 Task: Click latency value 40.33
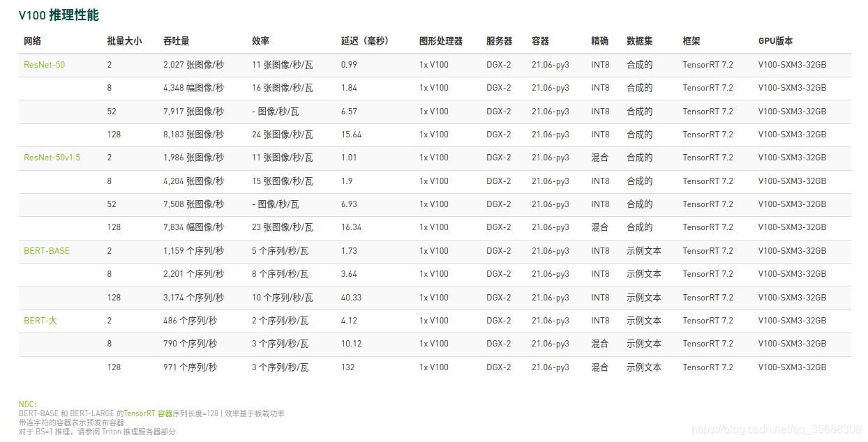coord(352,298)
